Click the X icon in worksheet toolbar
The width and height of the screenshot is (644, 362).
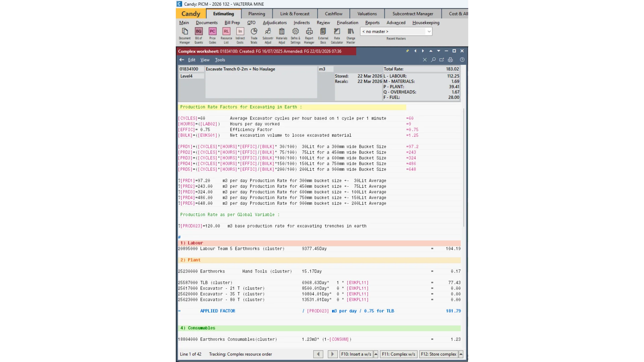tap(425, 60)
